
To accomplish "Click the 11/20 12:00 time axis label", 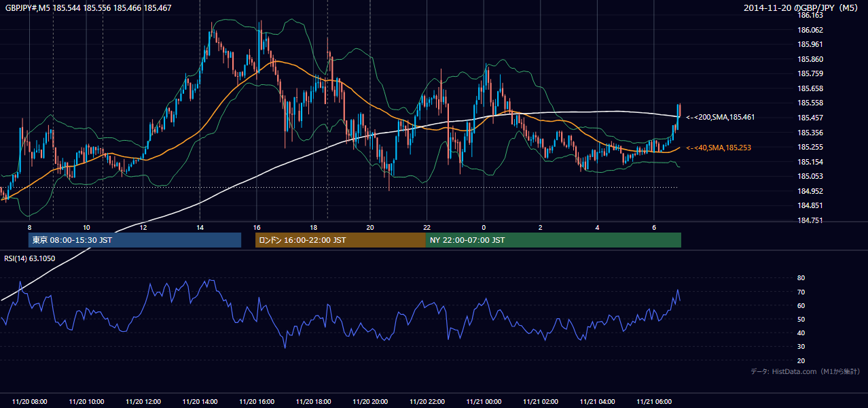I will click(143, 402).
